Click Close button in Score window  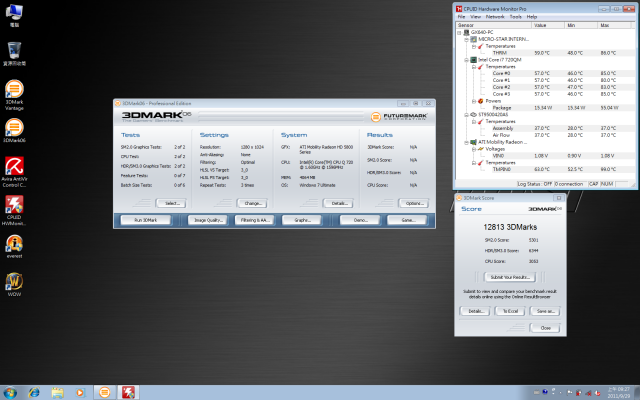click(545, 328)
